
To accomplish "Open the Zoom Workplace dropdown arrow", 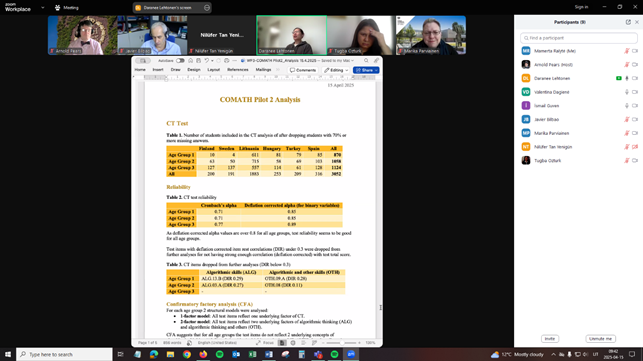I will [x=43, y=7].
